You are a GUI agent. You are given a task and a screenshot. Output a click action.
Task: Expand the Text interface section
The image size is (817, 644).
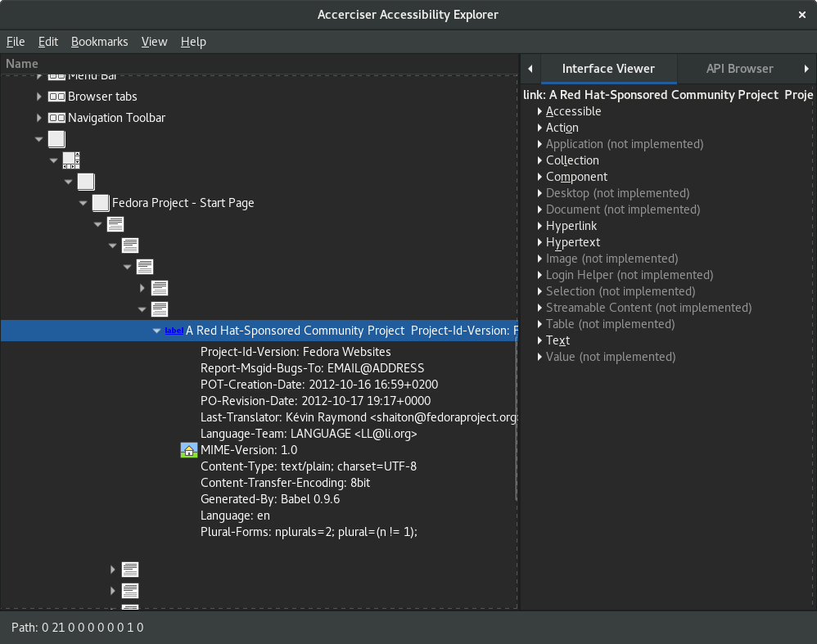[x=539, y=340]
